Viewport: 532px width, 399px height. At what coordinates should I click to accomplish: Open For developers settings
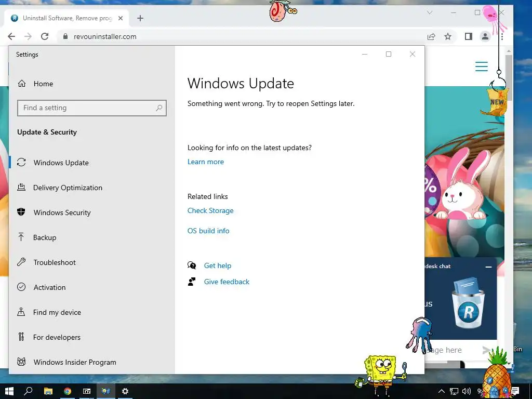pos(57,337)
